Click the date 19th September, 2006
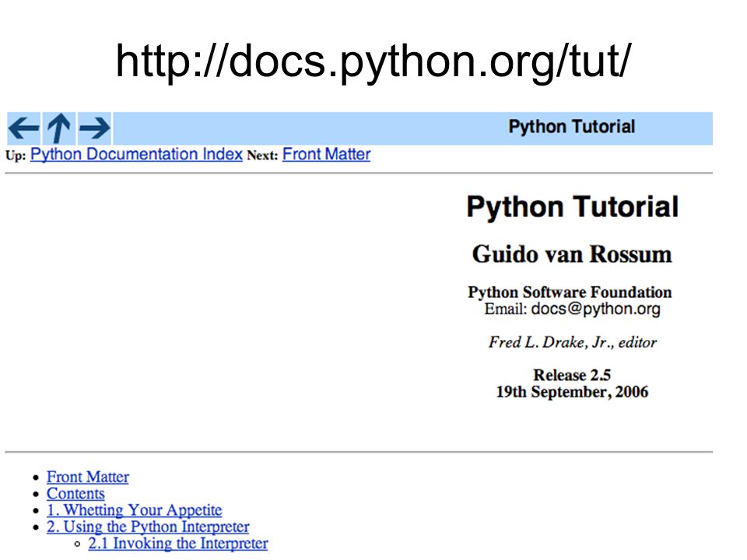Screen dimensions: 747x560 click(572, 392)
